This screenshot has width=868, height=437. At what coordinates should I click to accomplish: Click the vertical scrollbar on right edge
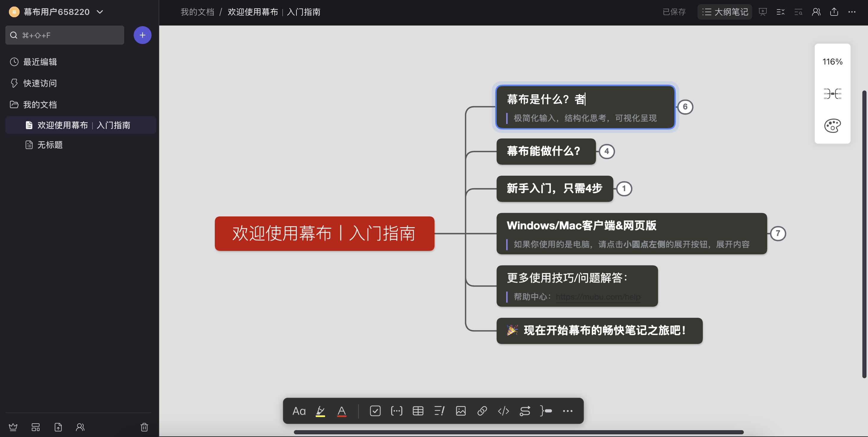[864, 234]
